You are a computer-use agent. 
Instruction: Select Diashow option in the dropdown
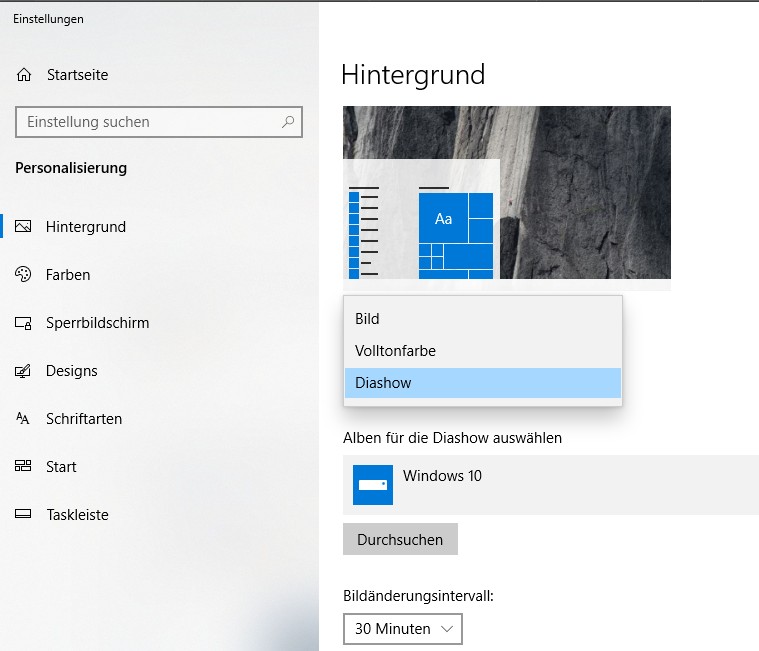pos(483,383)
